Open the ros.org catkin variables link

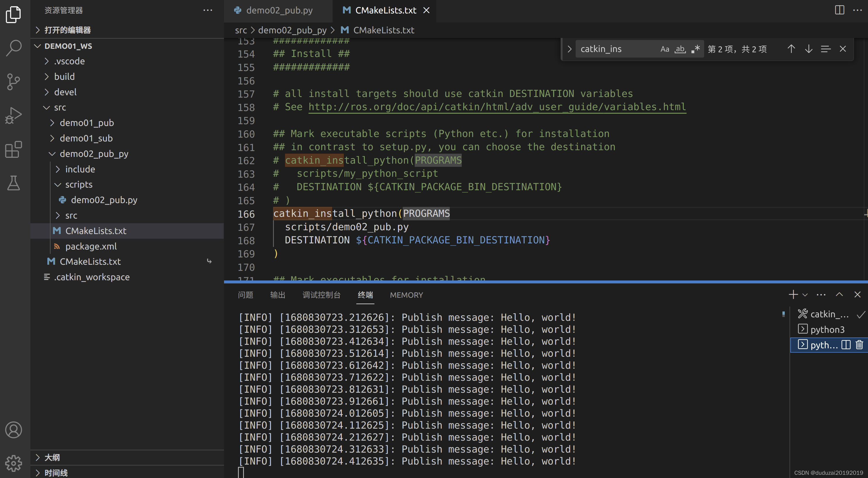(x=497, y=107)
